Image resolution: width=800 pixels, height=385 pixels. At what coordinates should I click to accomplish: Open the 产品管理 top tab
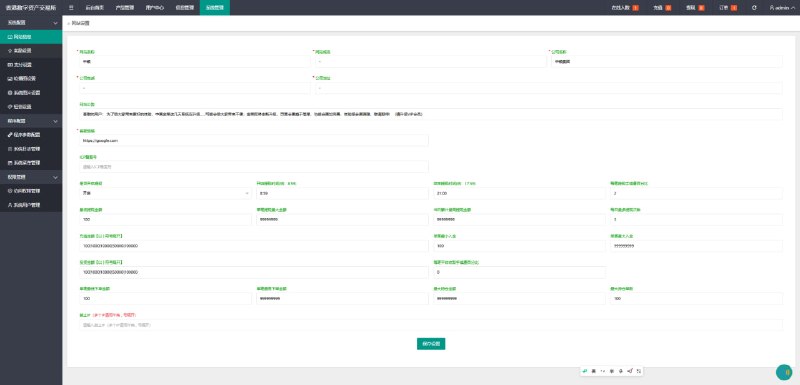point(123,8)
